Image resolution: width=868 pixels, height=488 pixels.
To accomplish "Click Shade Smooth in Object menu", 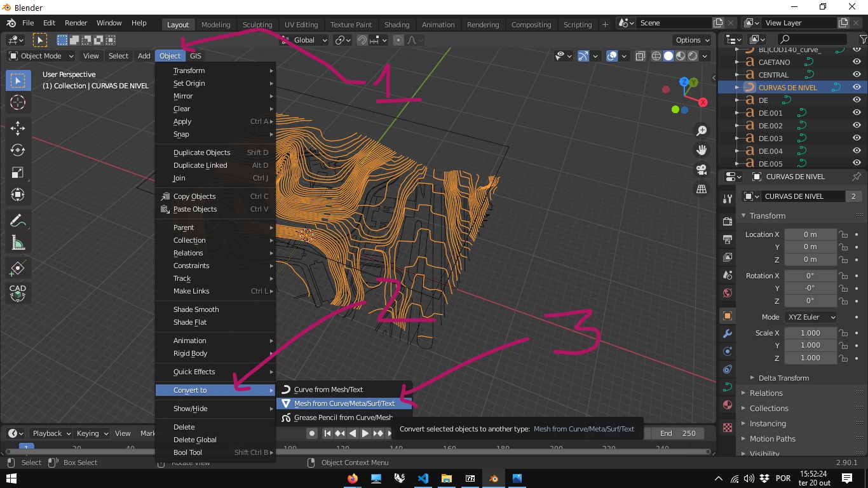I will coord(196,309).
